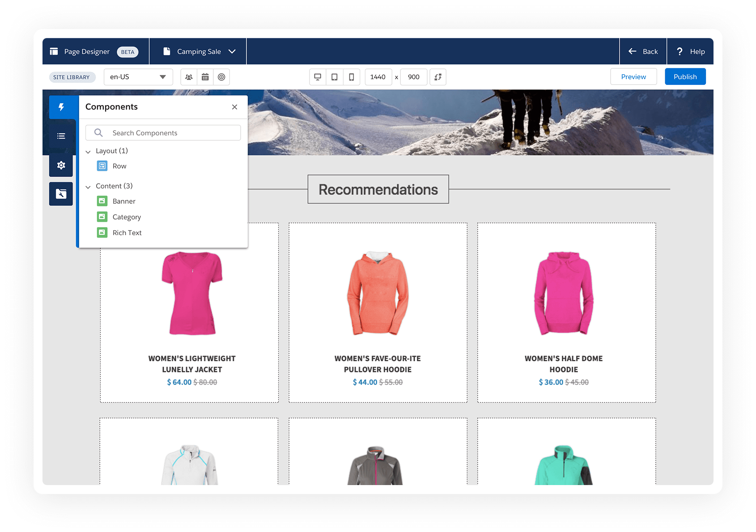This screenshot has height=532, width=756.
Task: Open the en-US locale dropdown
Action: coord(138,77)
